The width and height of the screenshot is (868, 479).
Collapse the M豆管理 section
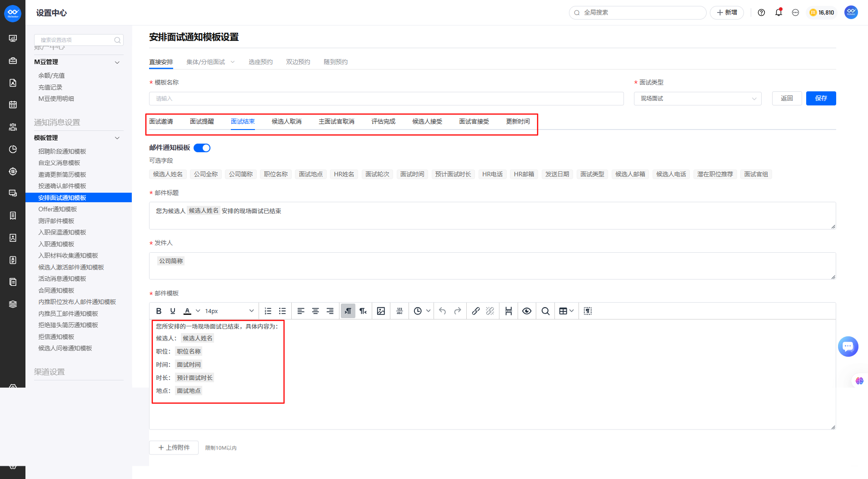(x=117, y=62)
